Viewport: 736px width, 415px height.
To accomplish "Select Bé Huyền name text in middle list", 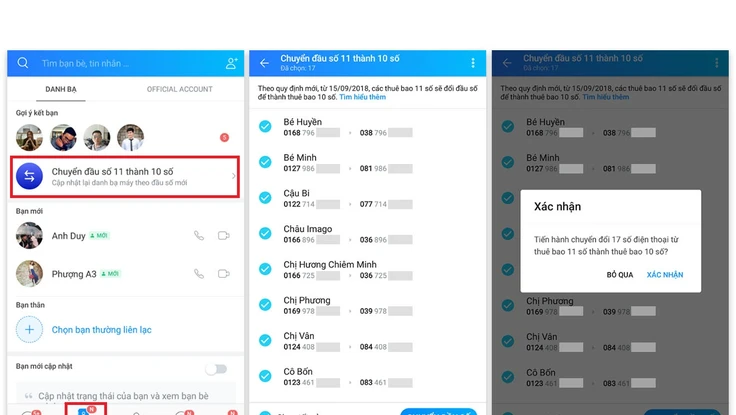I will [x=302, y=122].
